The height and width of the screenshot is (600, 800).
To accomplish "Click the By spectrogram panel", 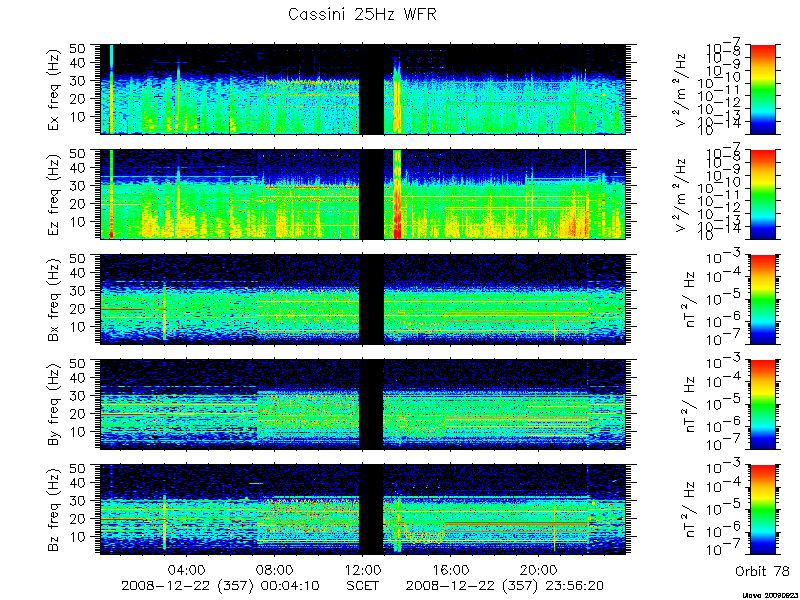I will point(362,404).
